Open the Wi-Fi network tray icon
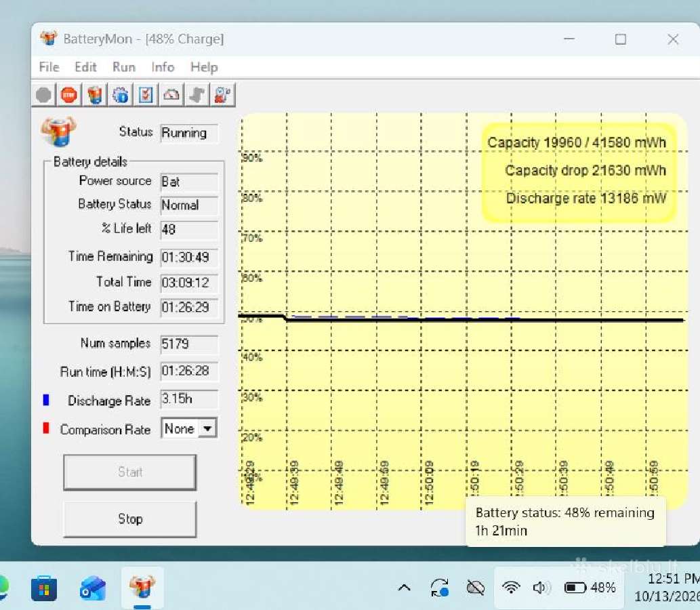700x610 pixels. (x=511, y=588)
